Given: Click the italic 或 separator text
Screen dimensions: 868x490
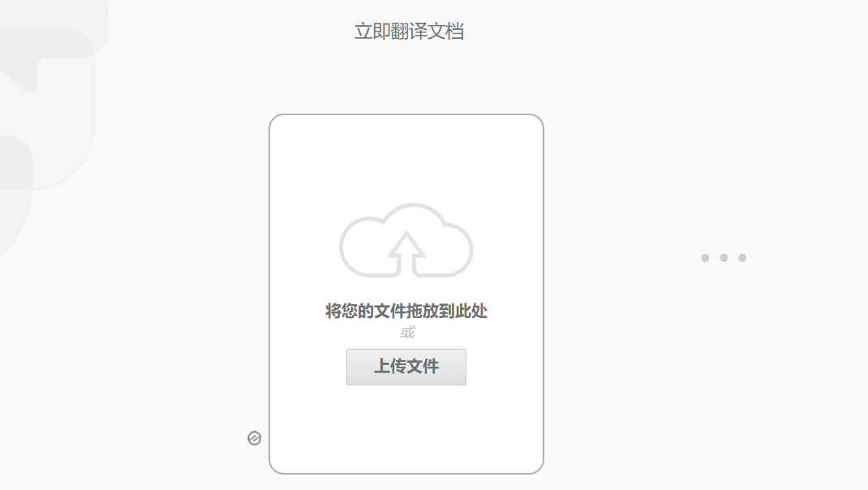Looking at the screenshot, I should point(407,332).
